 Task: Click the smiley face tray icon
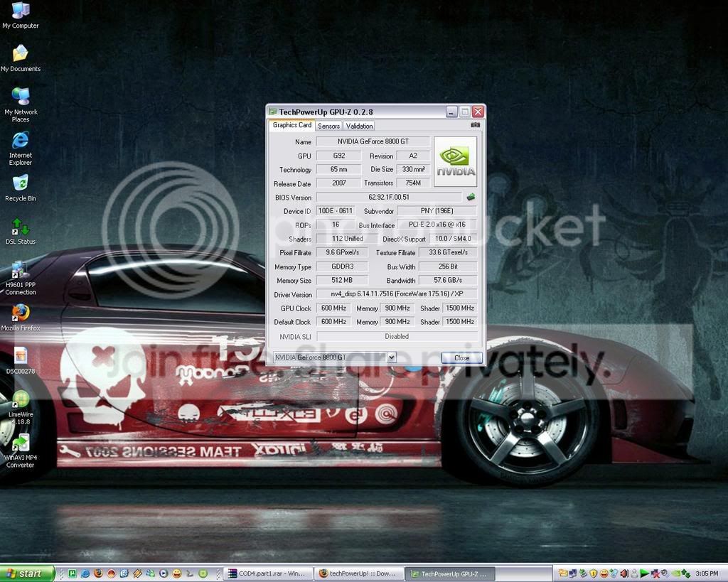[x=604, y=573]
